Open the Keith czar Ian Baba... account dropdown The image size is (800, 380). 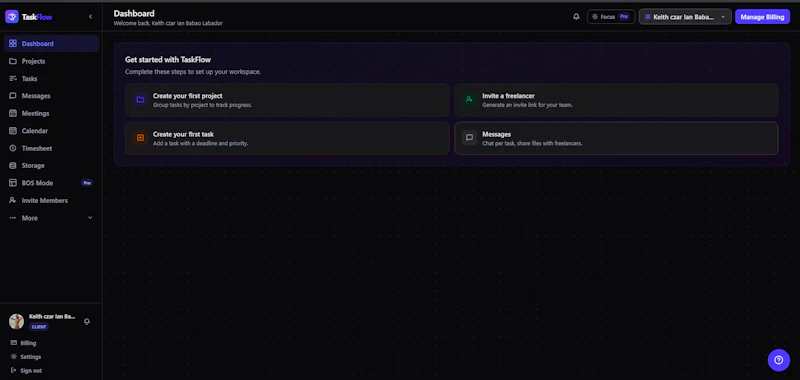[x=685, y=17]
